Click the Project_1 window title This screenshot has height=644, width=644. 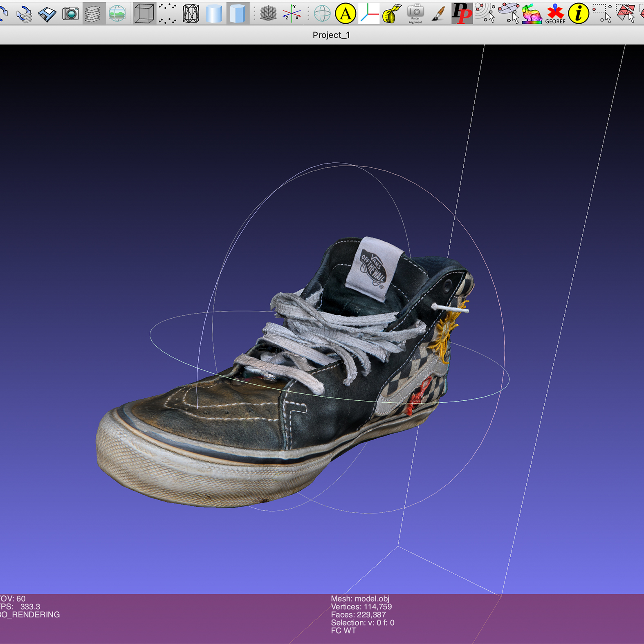pyautogui.click(x=331, y=35)
